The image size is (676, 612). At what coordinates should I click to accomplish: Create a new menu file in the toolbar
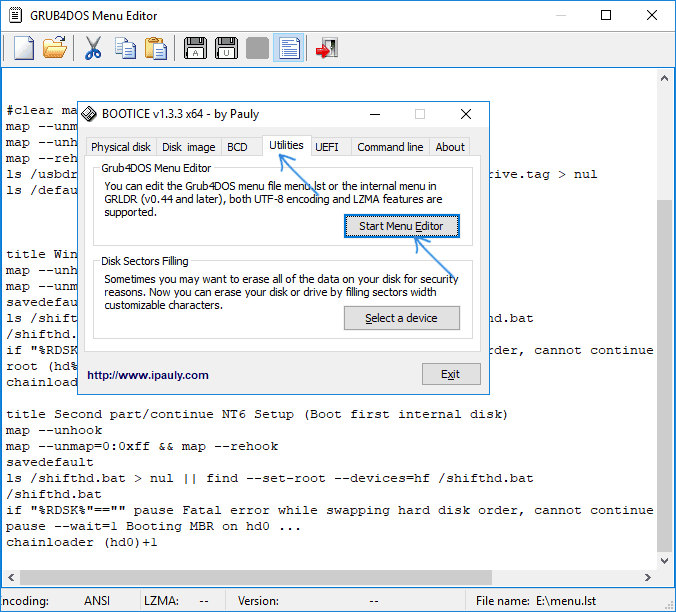coord(24,47)
